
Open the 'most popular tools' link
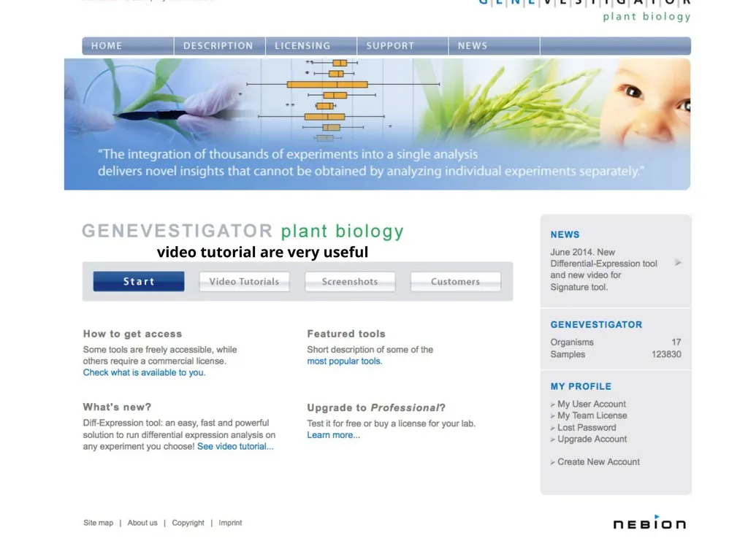coord(345,361)
